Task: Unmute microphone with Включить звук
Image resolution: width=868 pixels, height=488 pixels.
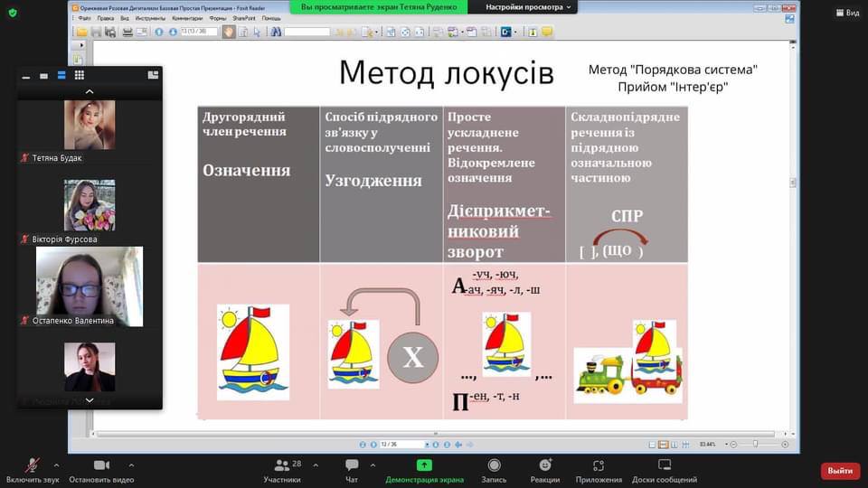Action: (33, 468)
